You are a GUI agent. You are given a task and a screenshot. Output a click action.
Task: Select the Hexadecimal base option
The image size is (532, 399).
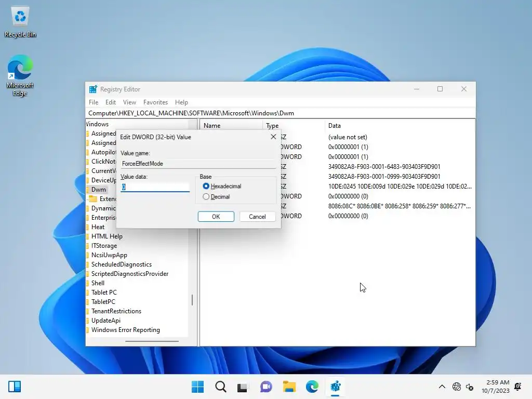point(222,187)
